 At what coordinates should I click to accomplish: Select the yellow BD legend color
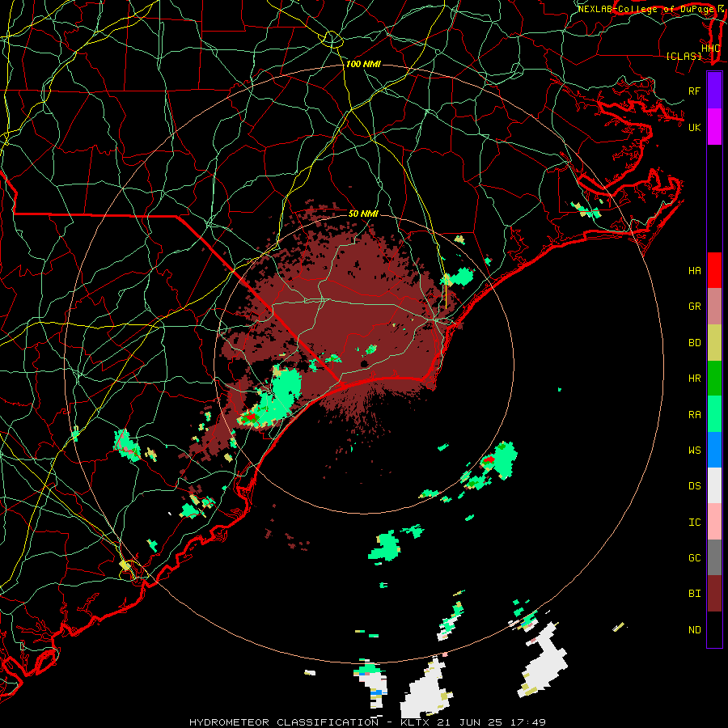pyautogui.click(x=714, y=343)
